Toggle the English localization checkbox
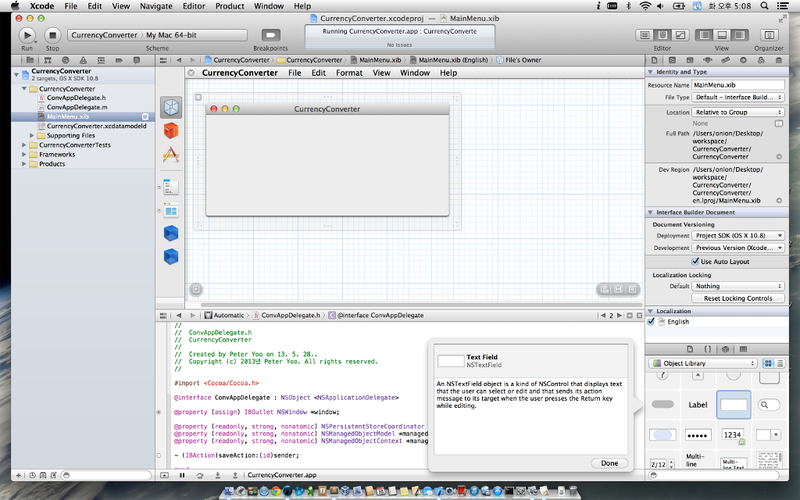The width and height of the screenshot is (800, 500). tap(652, 322)
